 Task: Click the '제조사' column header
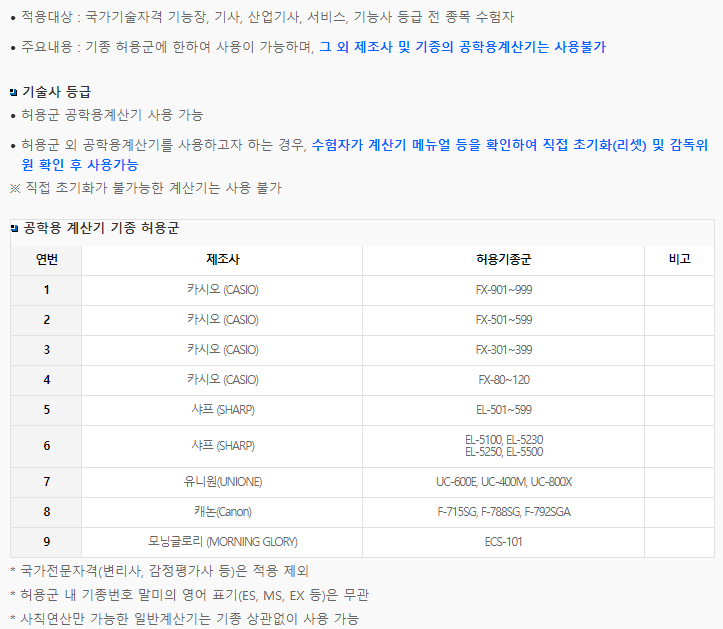[222, 260]
